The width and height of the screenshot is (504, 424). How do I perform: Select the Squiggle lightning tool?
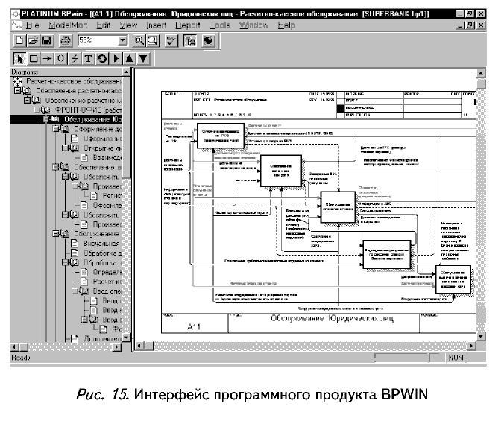click(75, 57)
